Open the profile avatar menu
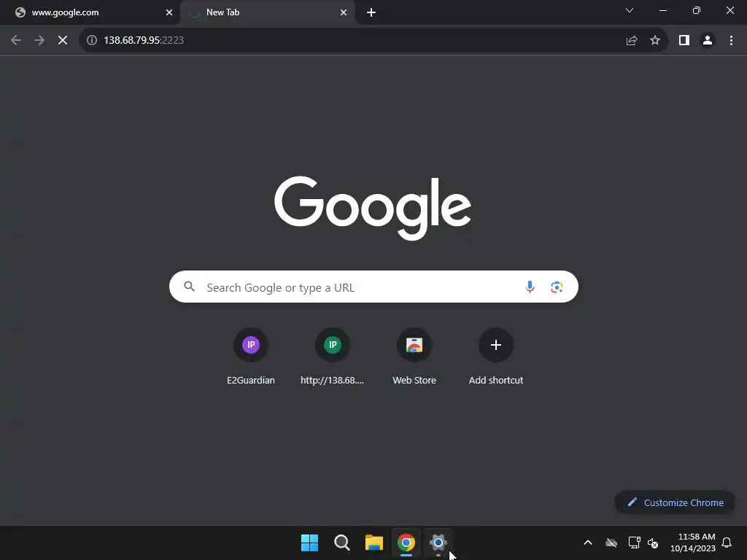747x560 pixels. [708, 41]
